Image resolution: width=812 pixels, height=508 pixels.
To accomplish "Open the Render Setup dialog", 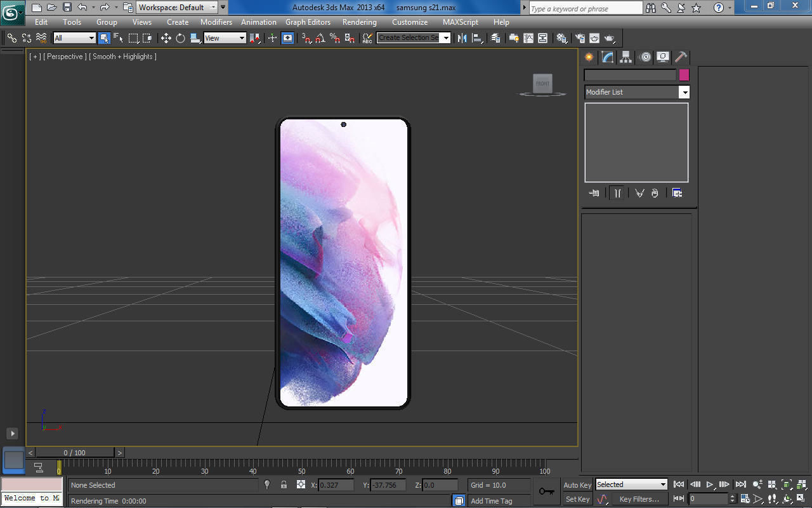I will click(x=580, y=38).
